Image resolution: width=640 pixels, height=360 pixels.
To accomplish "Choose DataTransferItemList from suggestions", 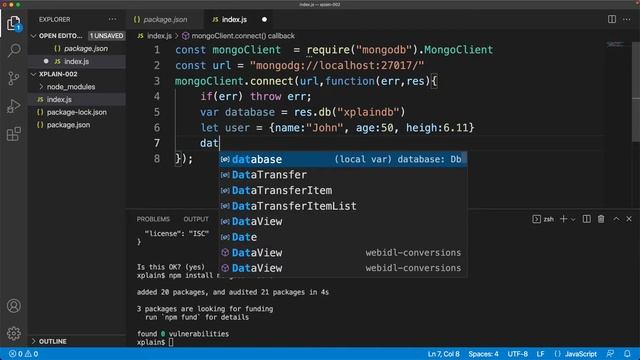I will click(x=343, y=206).
